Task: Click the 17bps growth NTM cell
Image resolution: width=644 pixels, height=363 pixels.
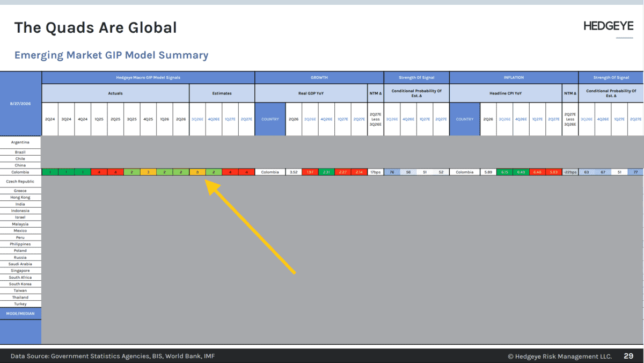Action: (x=375, y=172)
